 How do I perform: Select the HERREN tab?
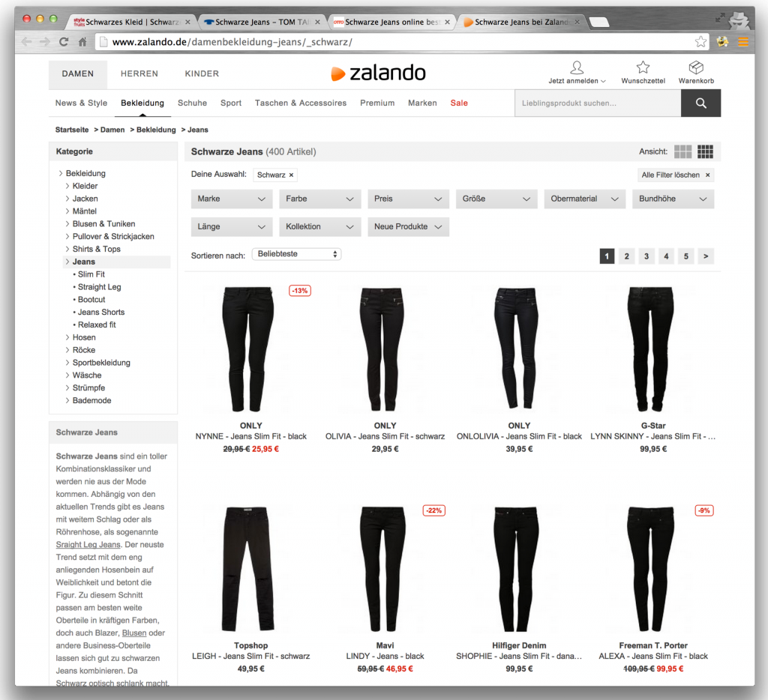coord(139,74)
